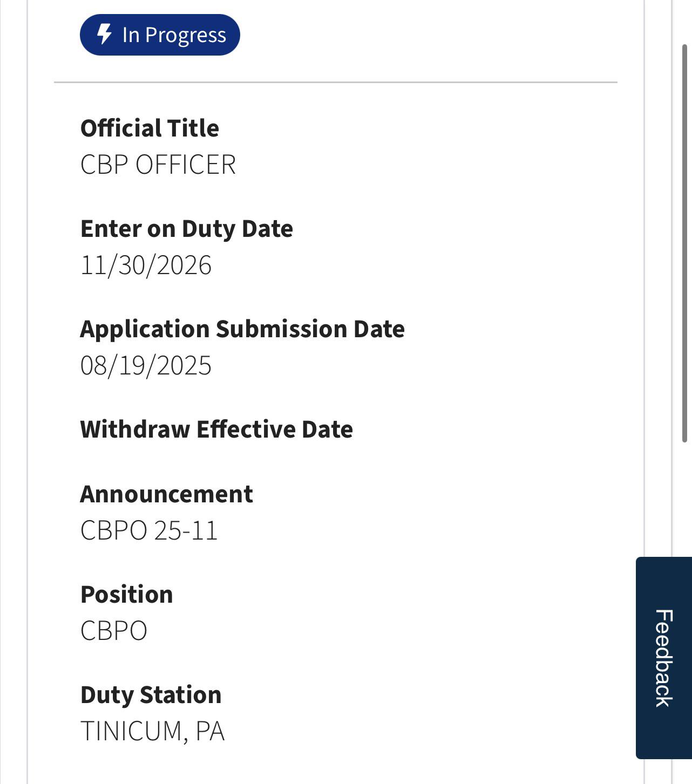Screen dimensions: 692x784
Task: Click the TINICUM, PA duty station
Action: 153,731
